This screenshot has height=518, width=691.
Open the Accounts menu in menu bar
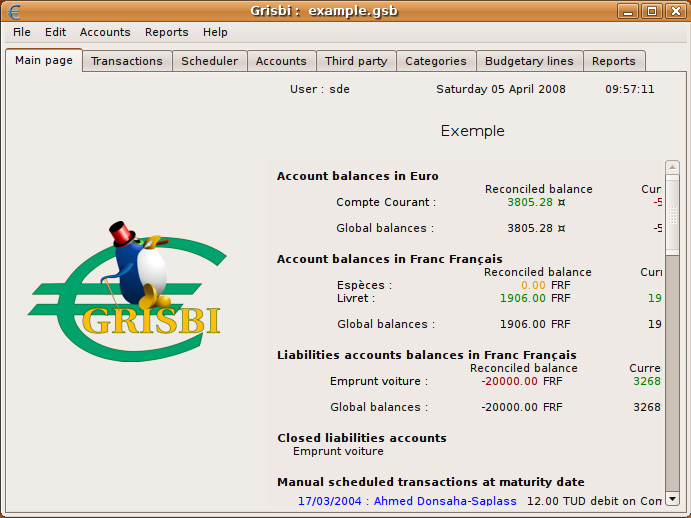coord(105,32)
